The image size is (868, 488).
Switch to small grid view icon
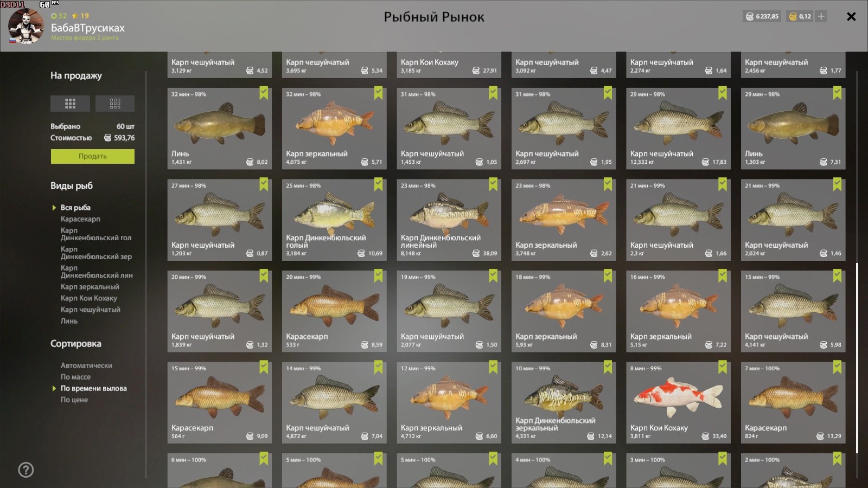pos(115,104)
